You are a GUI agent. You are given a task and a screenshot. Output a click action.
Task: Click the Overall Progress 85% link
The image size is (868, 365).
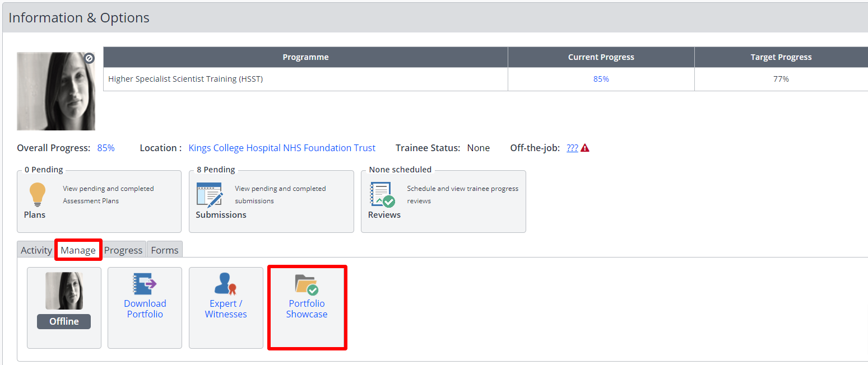click(x=106, y=148)
